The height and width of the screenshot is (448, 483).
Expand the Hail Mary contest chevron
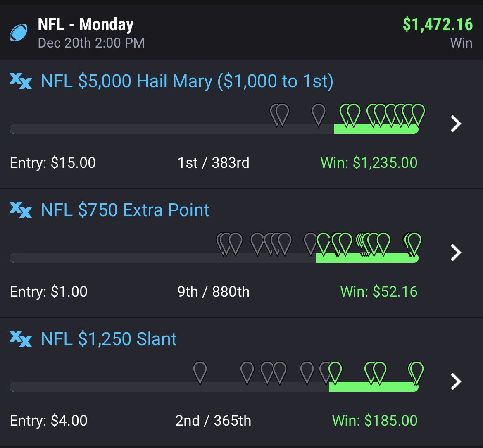click(x=456, y=124)
